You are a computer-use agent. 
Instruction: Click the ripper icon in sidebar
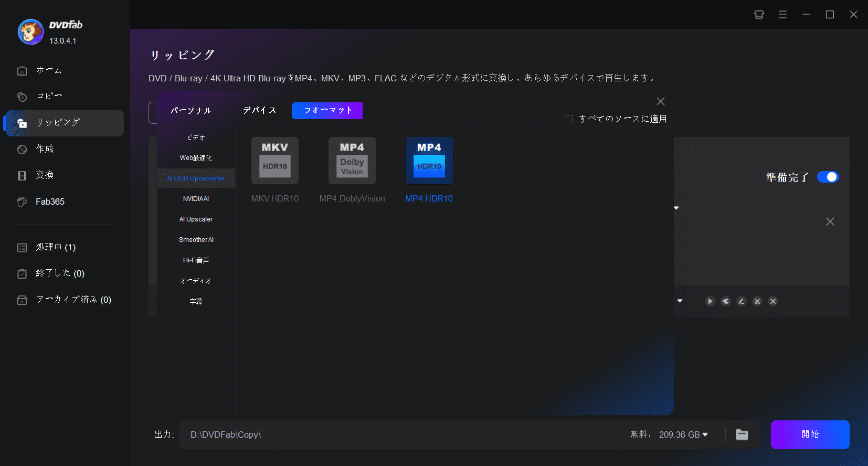(x=22, y=123)
